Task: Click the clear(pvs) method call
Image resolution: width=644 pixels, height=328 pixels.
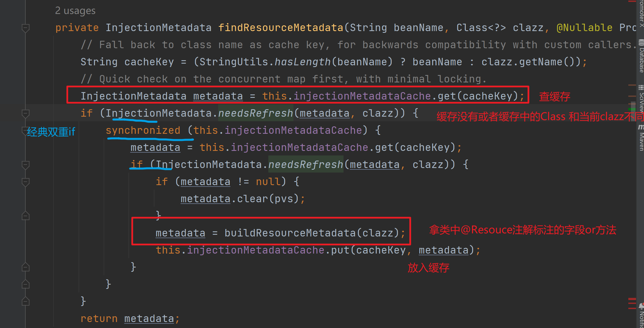Action: pos(268,199)
